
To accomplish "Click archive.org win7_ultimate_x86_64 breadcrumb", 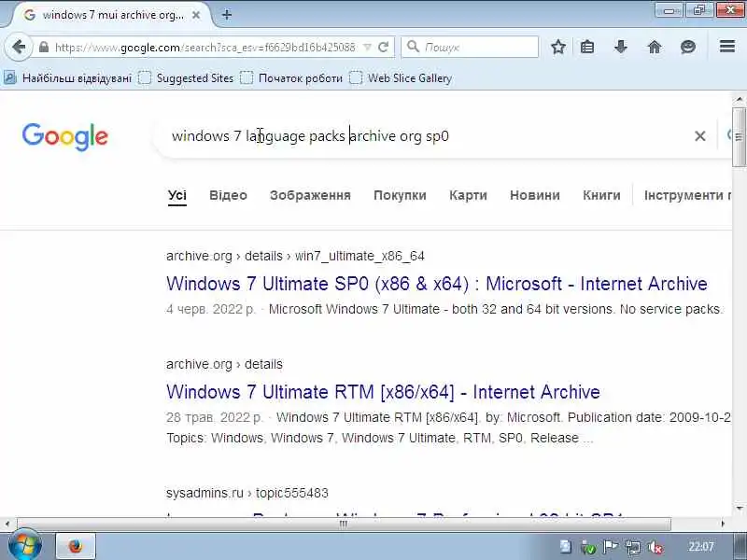I will pyautogui.click(x=295, y=256).
